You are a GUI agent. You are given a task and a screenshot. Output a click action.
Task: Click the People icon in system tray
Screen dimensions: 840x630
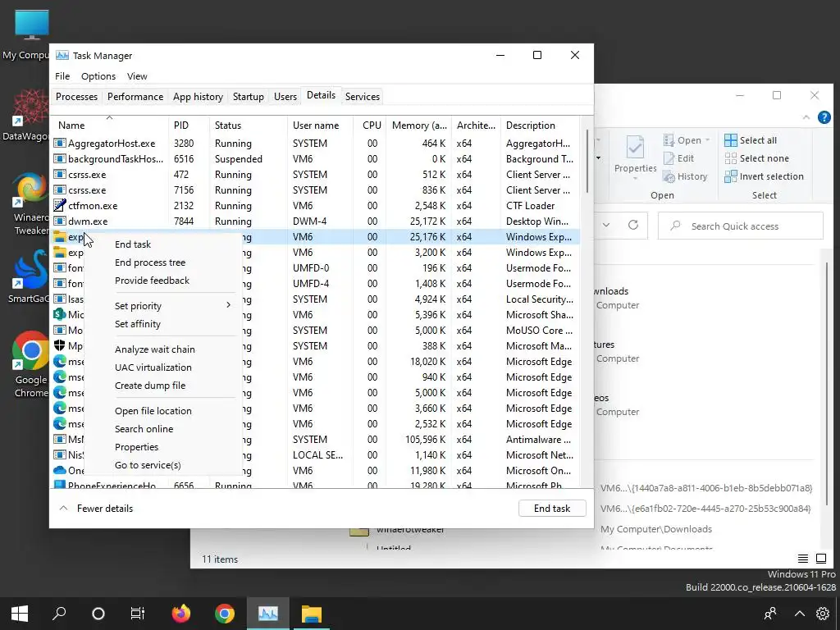pos(770,614)
